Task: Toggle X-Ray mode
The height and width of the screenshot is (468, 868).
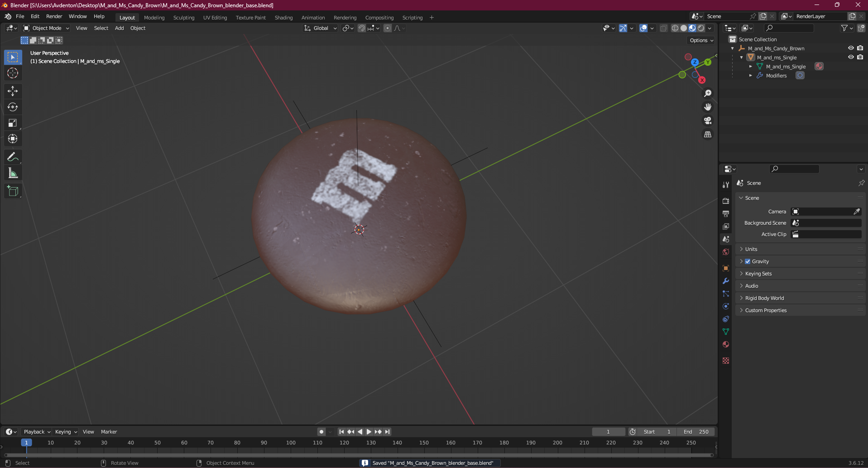Action: [x=663, y=28]
